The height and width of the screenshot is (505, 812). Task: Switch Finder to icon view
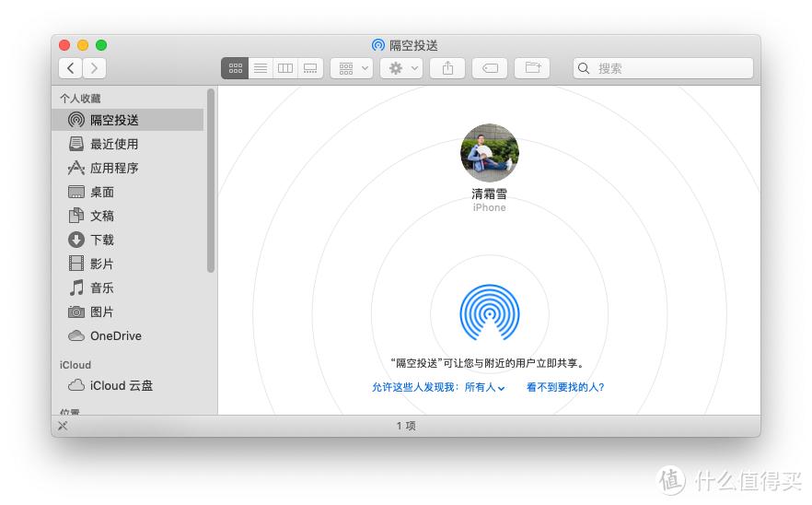235,68
